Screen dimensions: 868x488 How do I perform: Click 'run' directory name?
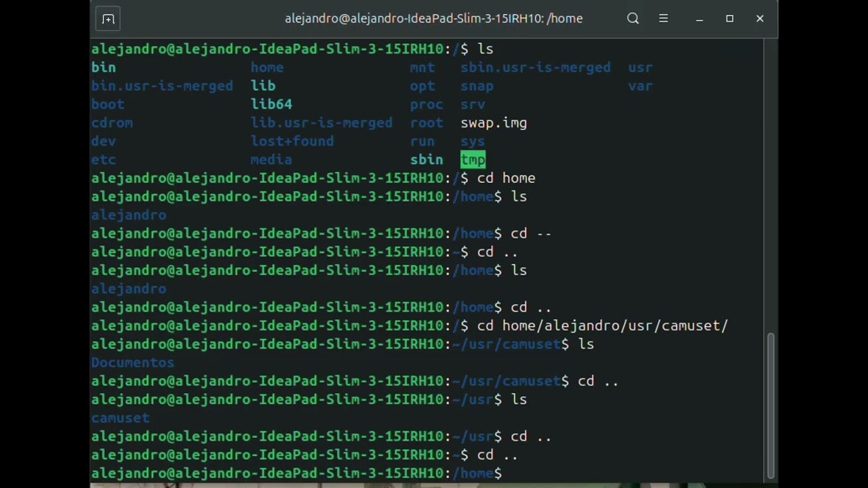pos(422,141)
